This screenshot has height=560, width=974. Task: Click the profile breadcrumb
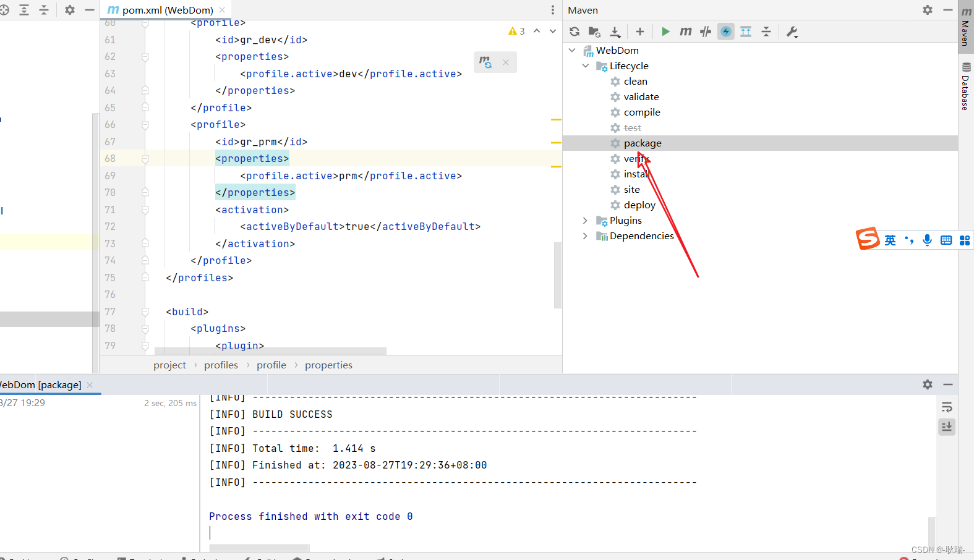point(271,365)
